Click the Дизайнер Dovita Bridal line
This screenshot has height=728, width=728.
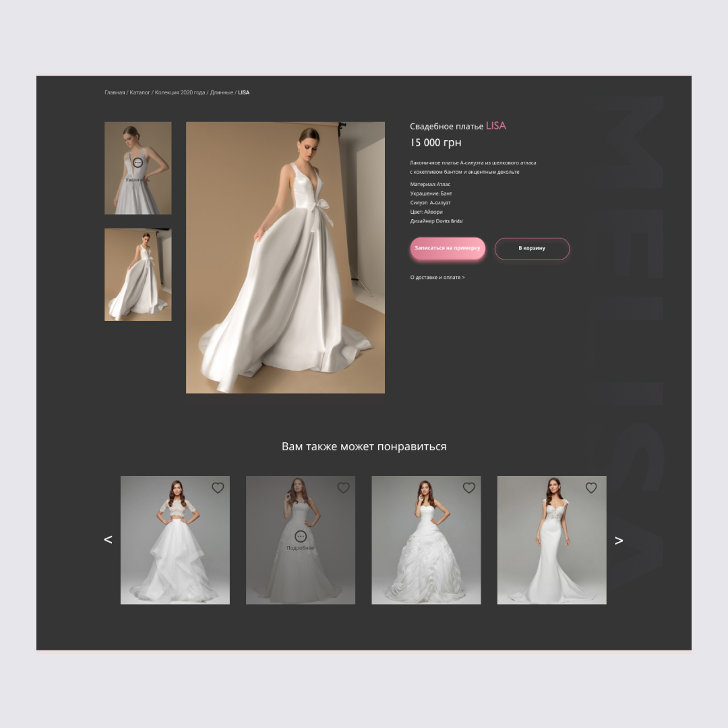pyautogui.click(x=436, y=221)
